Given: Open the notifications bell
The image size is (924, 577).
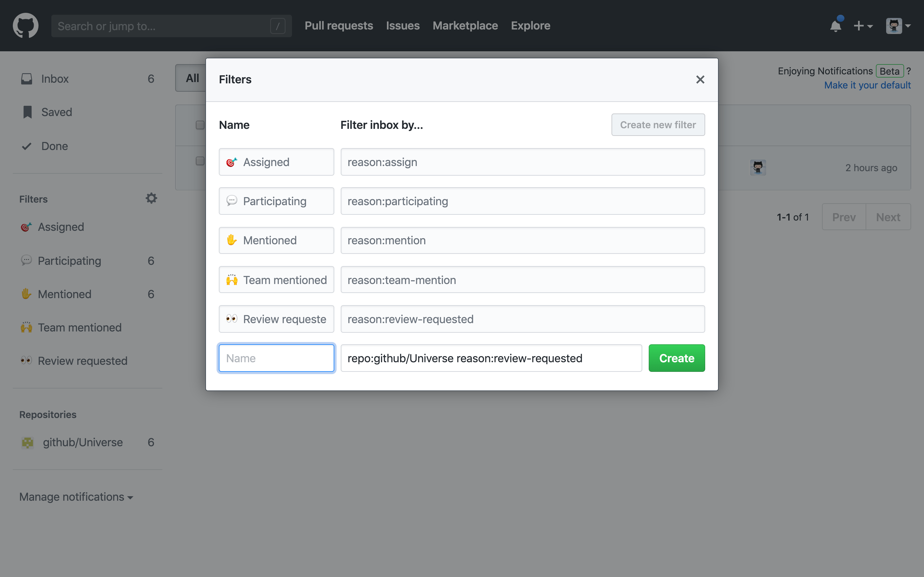Looking at the screenshot, I should tap(836, 25).
